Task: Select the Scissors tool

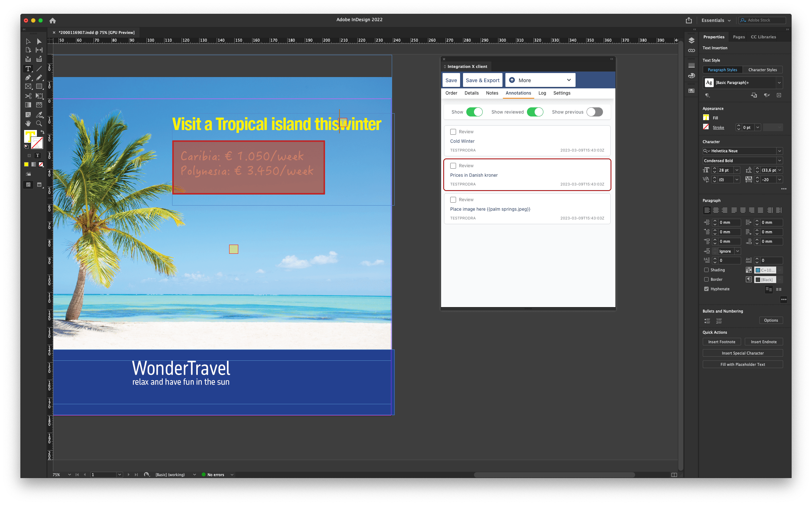Action: (x=28, y=96)
